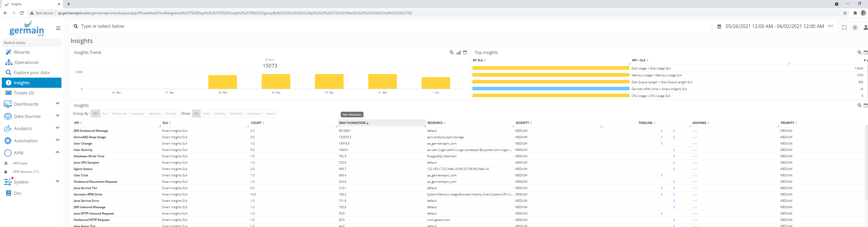Show Weekly insights only
Image resolution: width=868 pixels, height=227 pixels.
[220, 114]
